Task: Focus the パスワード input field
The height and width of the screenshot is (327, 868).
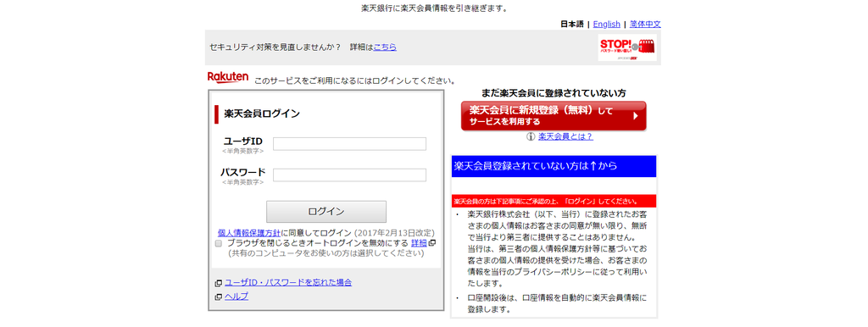Action: [349, 175]
